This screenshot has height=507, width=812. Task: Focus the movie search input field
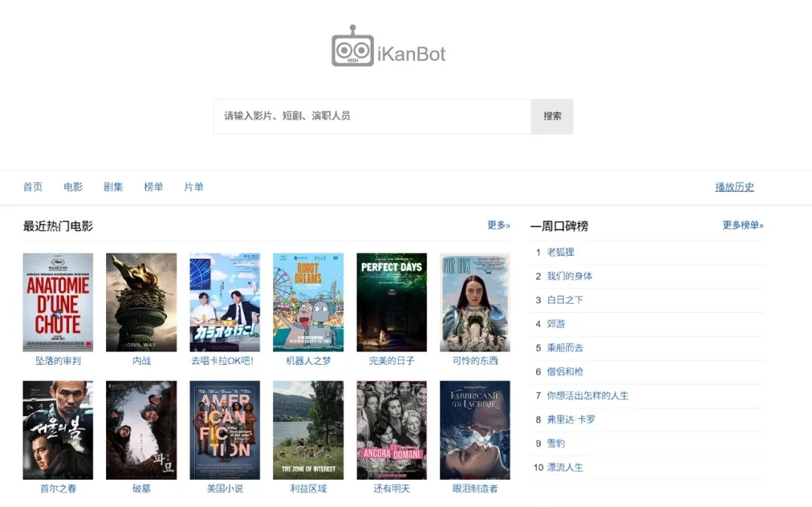coord(373,117)
